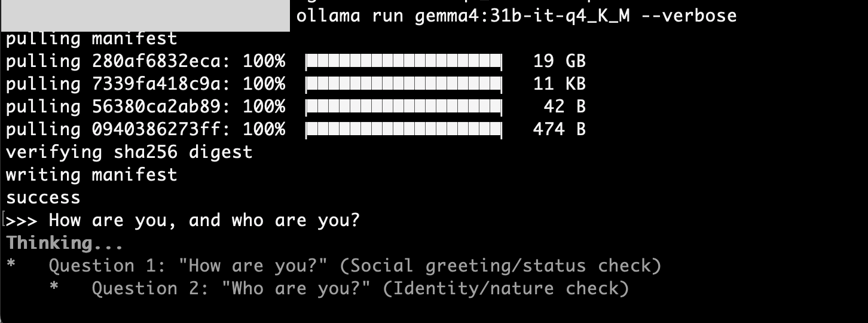Click the hash text 280af6832eca

pos(157,62)
